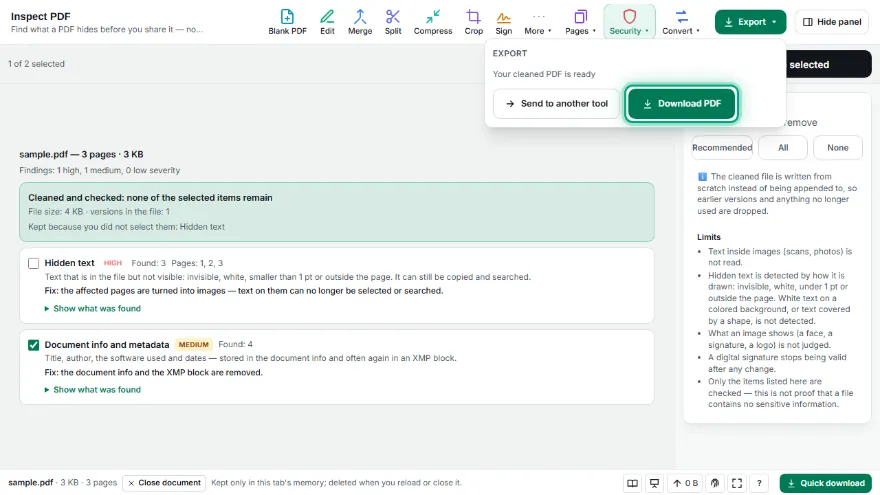Viewport: 880px width, 495px height.
Task: Click the blue info icon in side panel
Action: click(702, 176)
